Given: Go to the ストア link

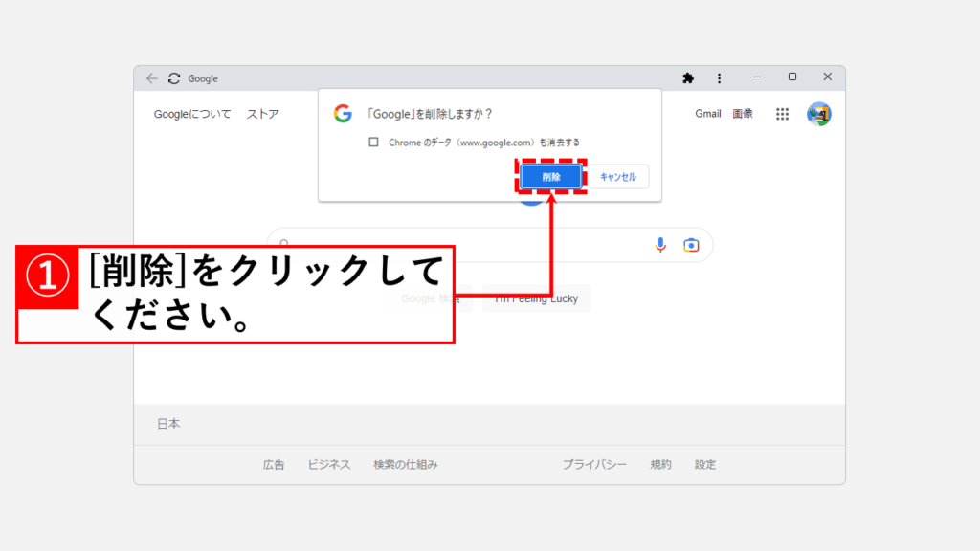Looking at the screenshot, I should click(263, 114).
